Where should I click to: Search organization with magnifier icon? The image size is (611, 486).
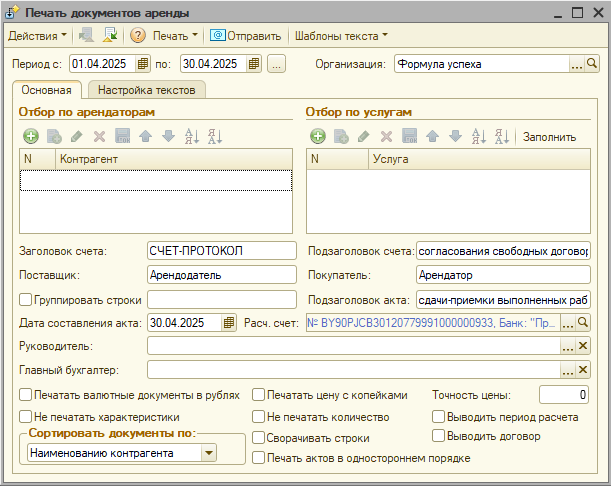[x=591, y=65]
